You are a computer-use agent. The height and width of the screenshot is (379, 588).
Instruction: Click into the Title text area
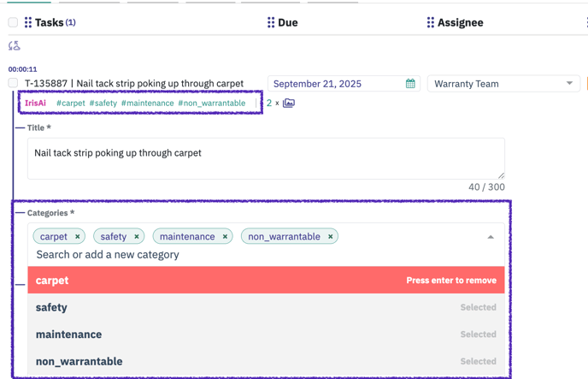click(266, 158)
